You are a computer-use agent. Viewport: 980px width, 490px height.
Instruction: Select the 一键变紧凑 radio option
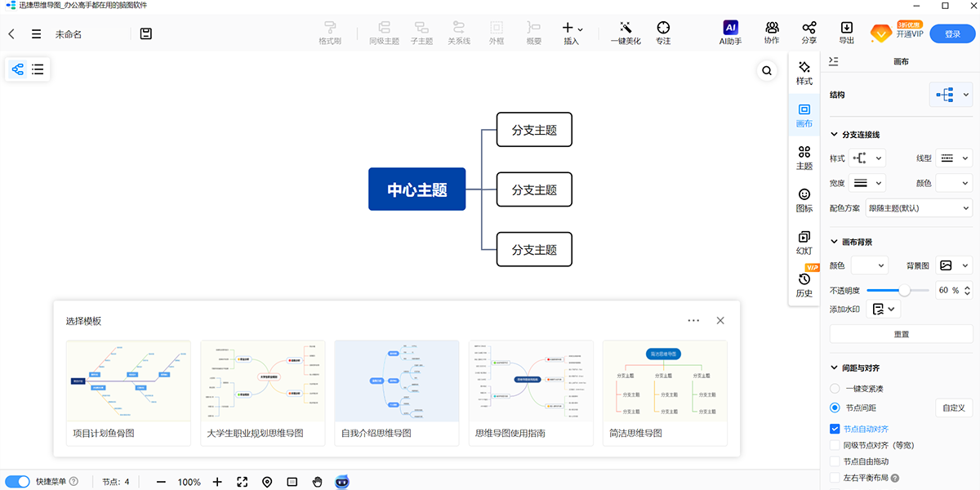point(835,389)
